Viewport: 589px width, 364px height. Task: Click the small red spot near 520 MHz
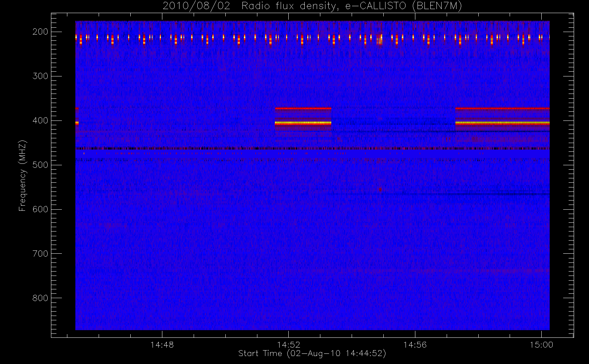[380, 189]
